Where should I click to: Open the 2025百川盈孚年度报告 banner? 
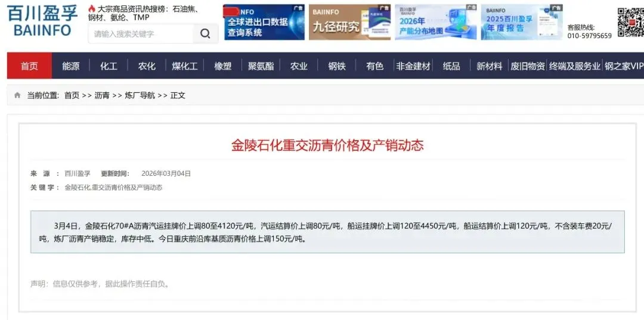(522, 22)
